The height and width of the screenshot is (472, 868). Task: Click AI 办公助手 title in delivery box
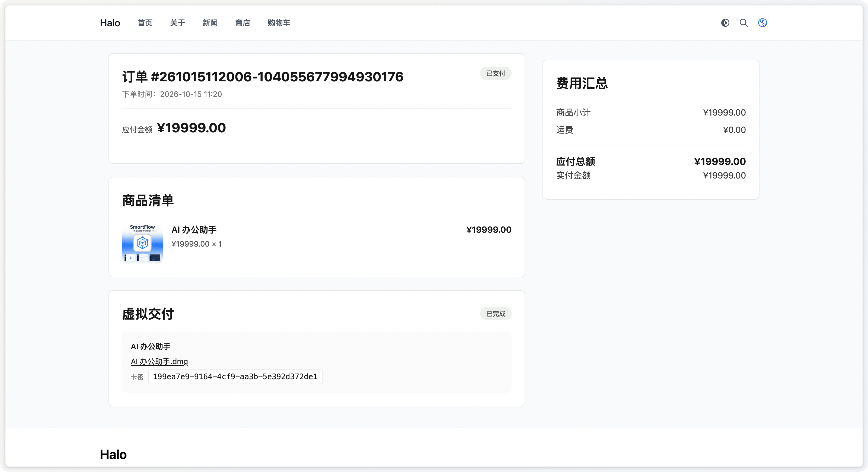pyautogui.click(x=151, y=346)
